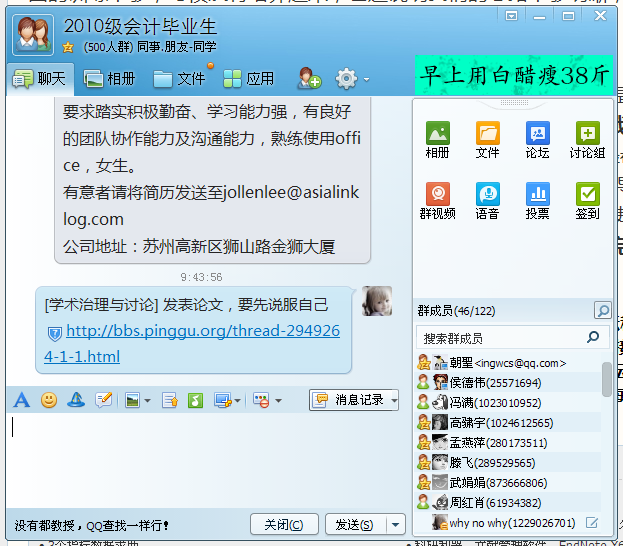Click the 群成员(46/122) header label
Viewport: 623px width, 546px height.
coord(457,311)
